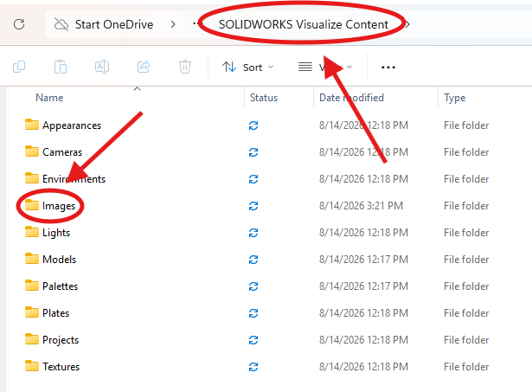Click the sync status icon for Lights

point(253,233)
